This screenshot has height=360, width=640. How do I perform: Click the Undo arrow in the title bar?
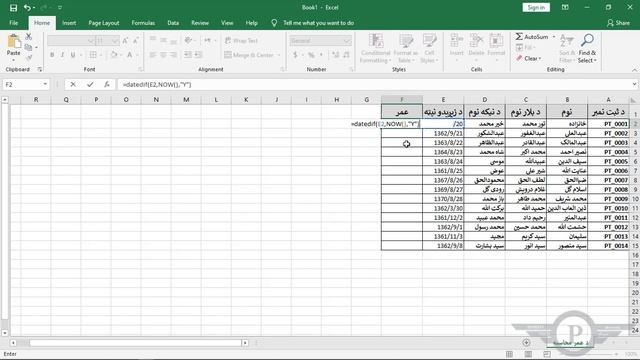(x=27, y=8)
